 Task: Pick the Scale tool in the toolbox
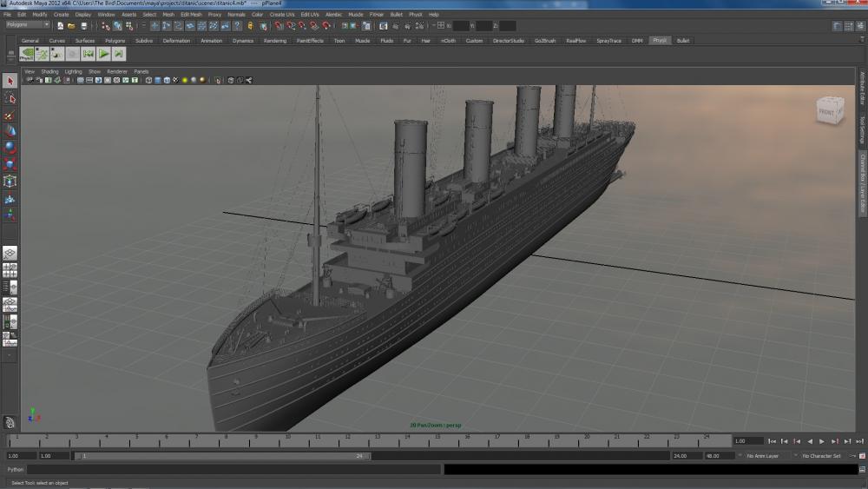pos(10,164)
